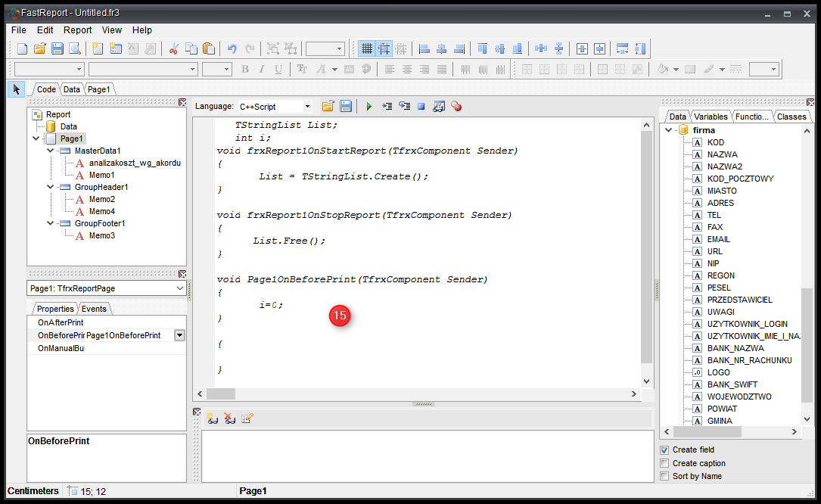
Task: Toggle breakpoint using the red circle icon
Action: pos(456,107)
